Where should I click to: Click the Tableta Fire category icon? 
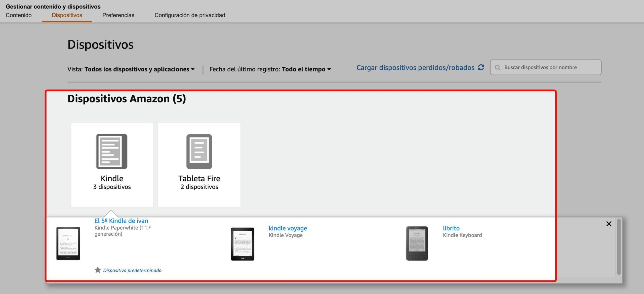[x=199, y=151]
